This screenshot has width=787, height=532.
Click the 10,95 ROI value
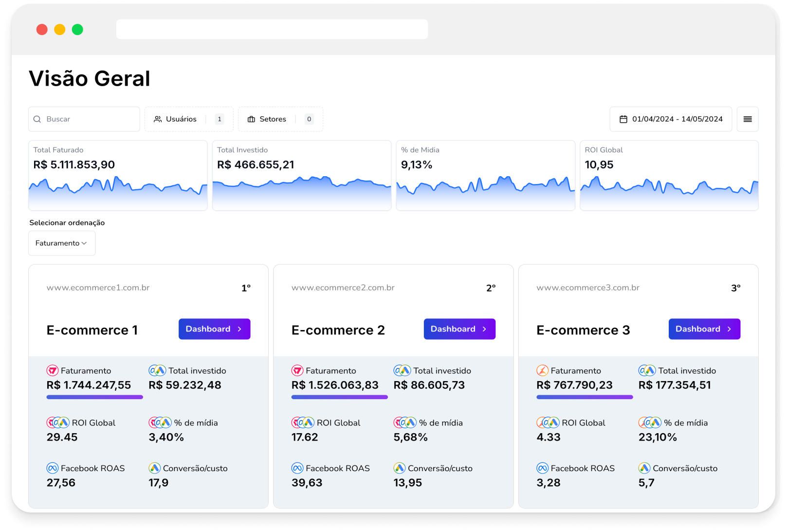point(599,165)
